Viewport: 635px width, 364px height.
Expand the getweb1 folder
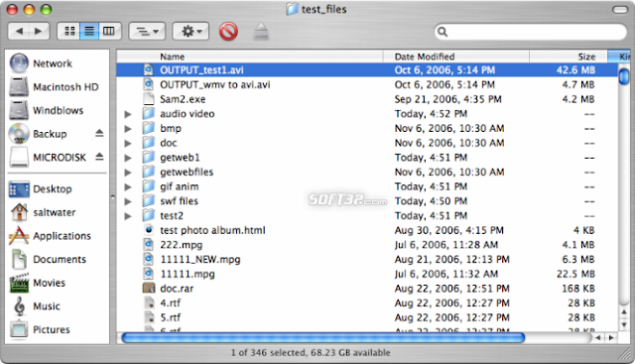[128, 158]
